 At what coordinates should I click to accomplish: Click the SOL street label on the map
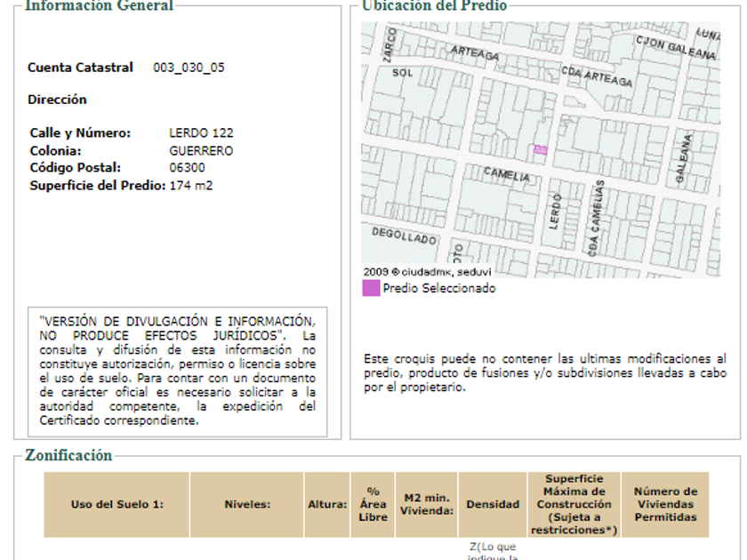tap(403, 73)
